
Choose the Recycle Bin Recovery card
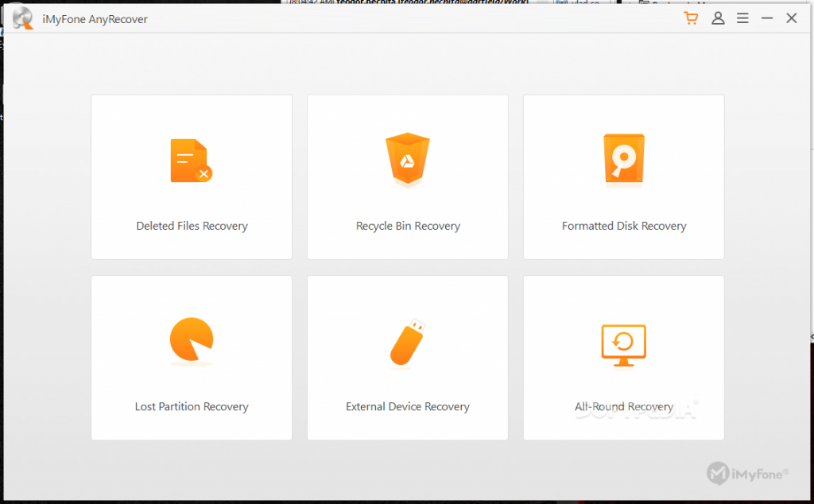[407, 176]
